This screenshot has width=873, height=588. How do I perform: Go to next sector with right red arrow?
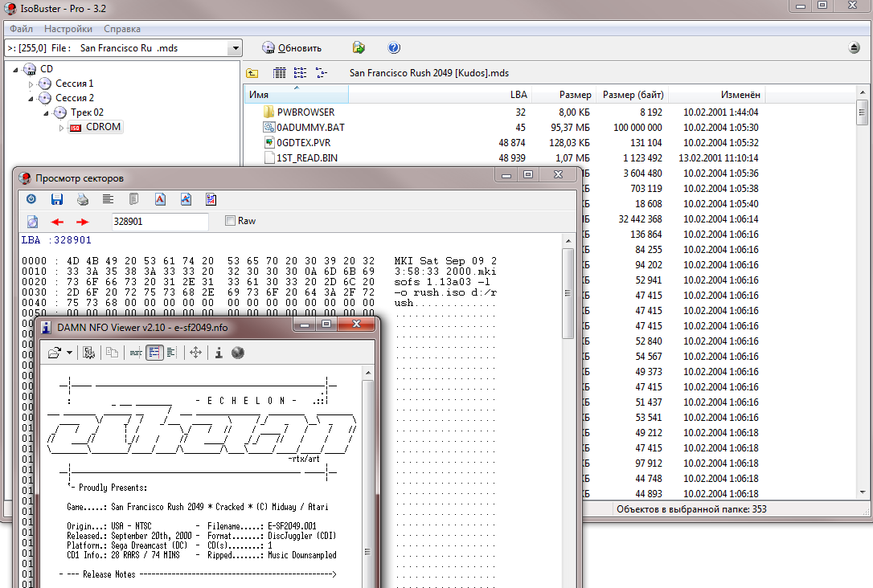[83, 221]
